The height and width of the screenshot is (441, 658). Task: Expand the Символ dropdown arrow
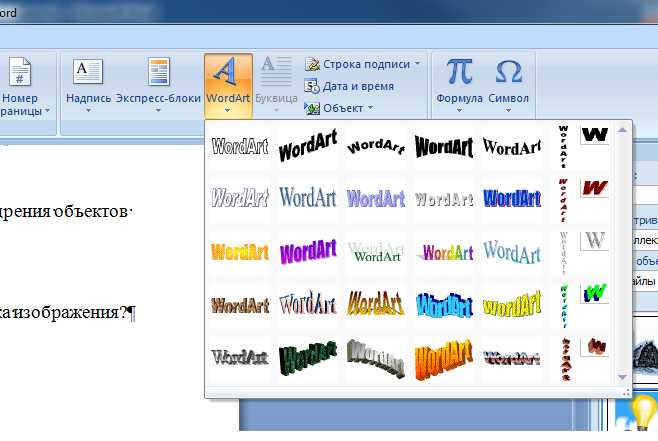(508, 110)
